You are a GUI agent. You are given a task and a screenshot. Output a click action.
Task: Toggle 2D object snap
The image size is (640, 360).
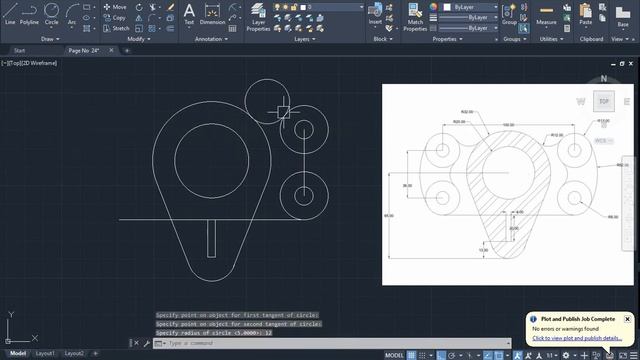499,355
